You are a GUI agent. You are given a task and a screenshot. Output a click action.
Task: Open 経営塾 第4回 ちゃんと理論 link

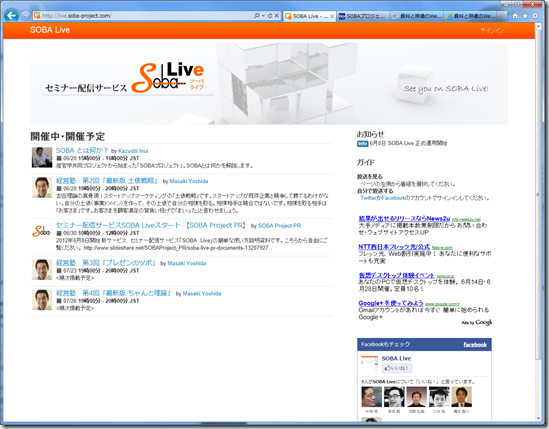114,293
